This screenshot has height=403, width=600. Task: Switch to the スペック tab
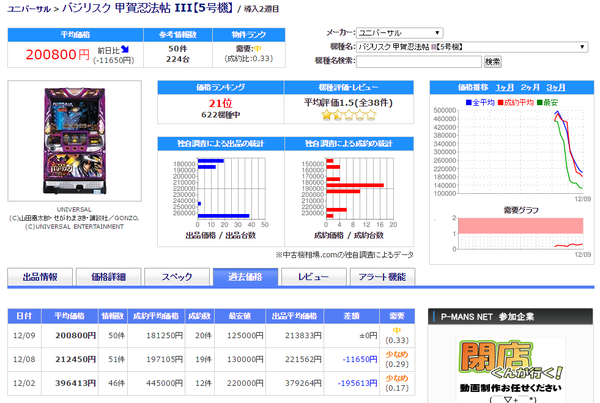[177, 277]
